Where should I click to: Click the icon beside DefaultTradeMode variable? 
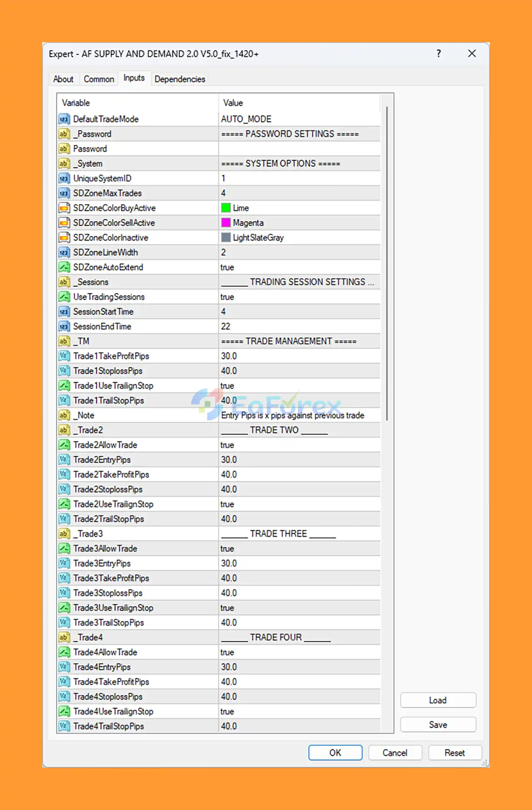tap(64, 119)
